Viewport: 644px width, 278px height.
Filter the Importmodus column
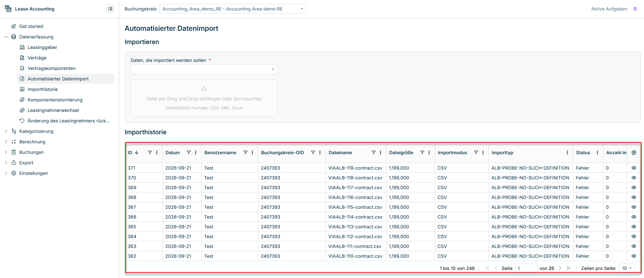(476, 152)
